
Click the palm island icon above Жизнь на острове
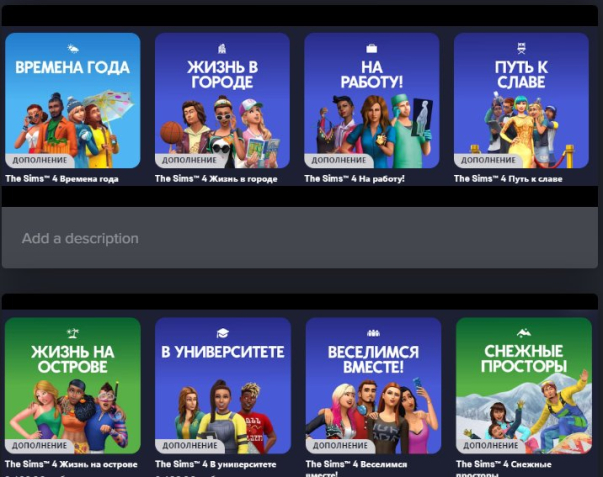tap(73, 333)
